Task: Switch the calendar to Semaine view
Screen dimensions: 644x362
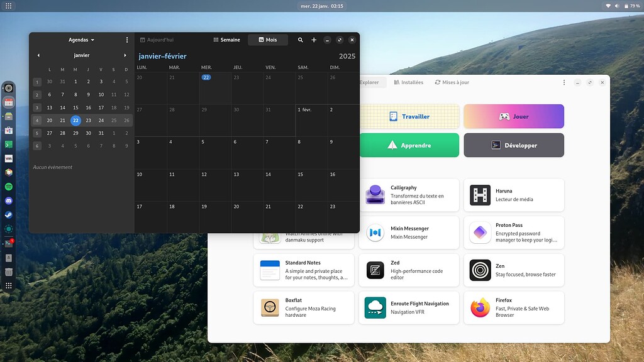Action: (x=226, y=40)
